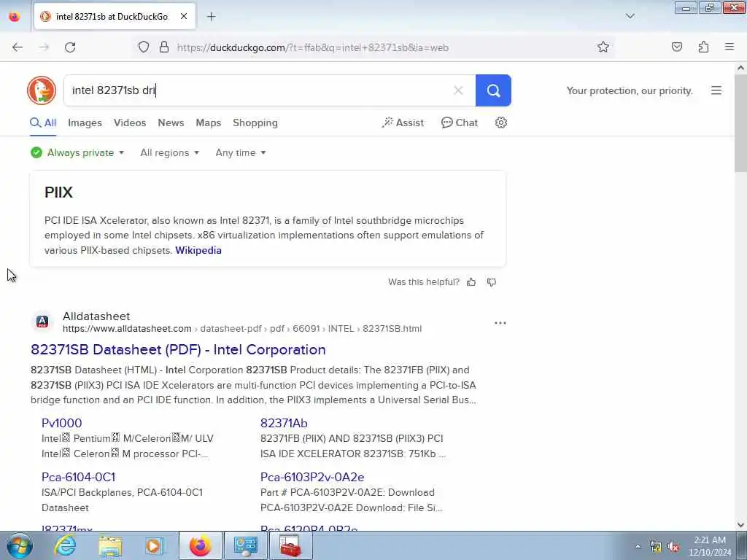Screen dimensions: 747x560
Task: Click the network tray icon
Action: click(656, 547)
